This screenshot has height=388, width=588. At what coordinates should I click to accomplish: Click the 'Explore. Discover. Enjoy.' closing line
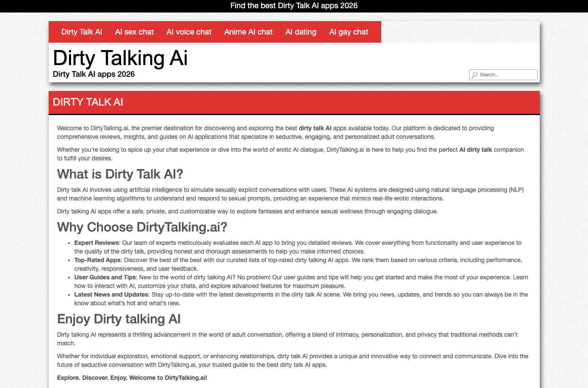click(132, 378)
